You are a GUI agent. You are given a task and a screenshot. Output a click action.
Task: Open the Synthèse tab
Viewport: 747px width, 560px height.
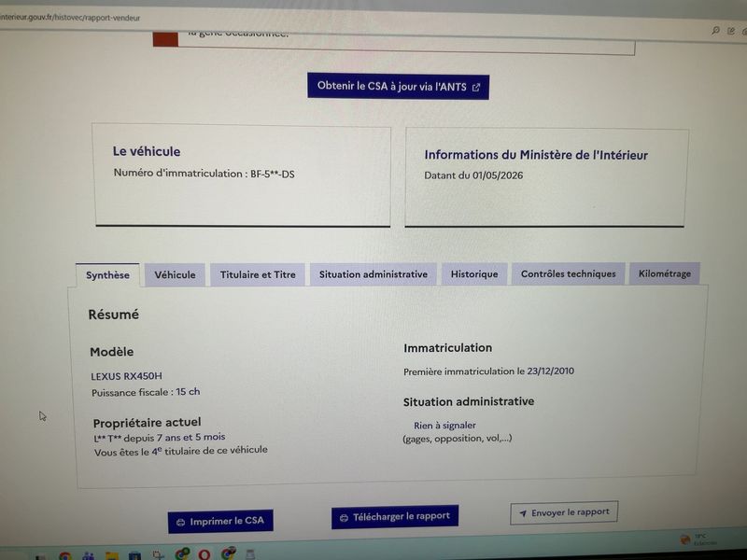[x=107, y=275]
